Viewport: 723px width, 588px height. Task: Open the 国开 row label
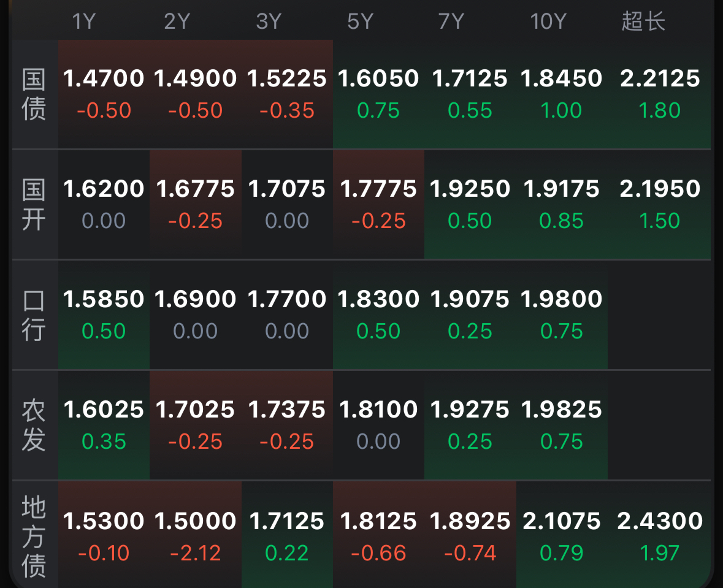34,205
